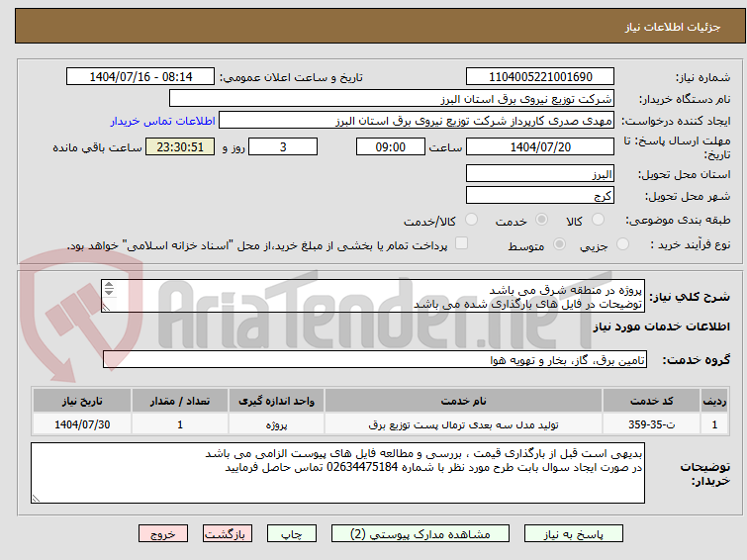This screenshot has height=560, width=747.
Task: Select the متوسط purchase type radio
Action: point(559,244)
